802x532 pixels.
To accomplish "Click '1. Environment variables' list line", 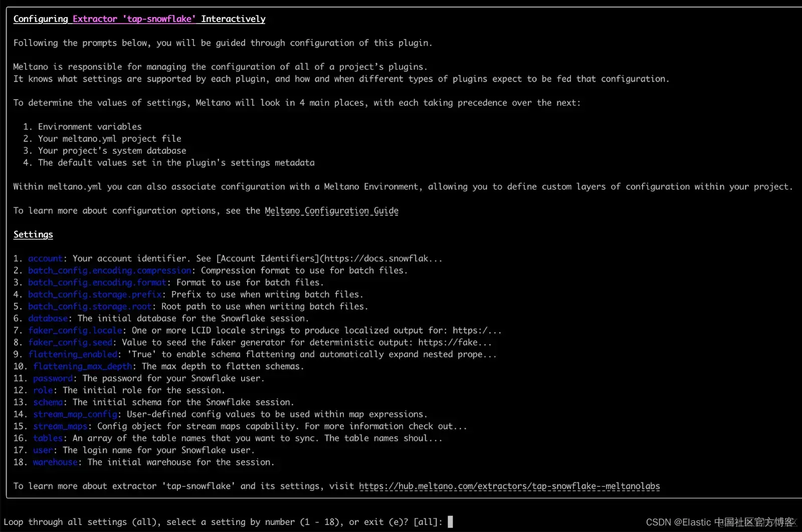I will 82,127.
